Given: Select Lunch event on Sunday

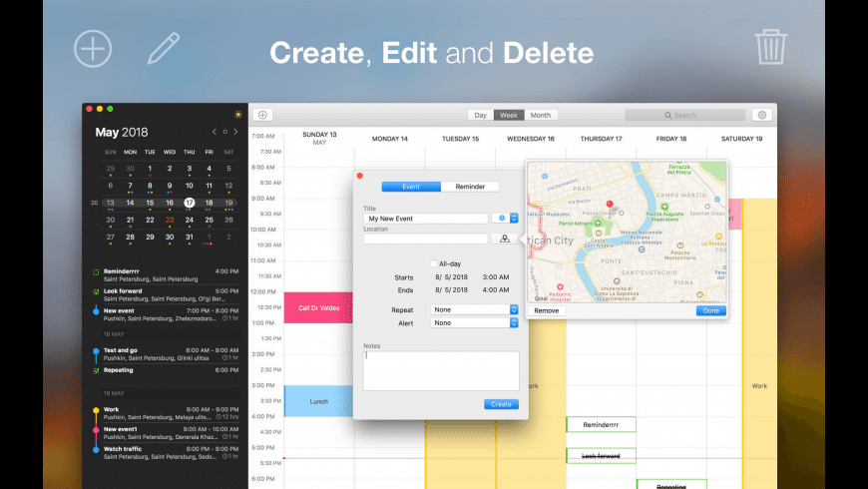Looking at the screenshot, I should (318, 401).
